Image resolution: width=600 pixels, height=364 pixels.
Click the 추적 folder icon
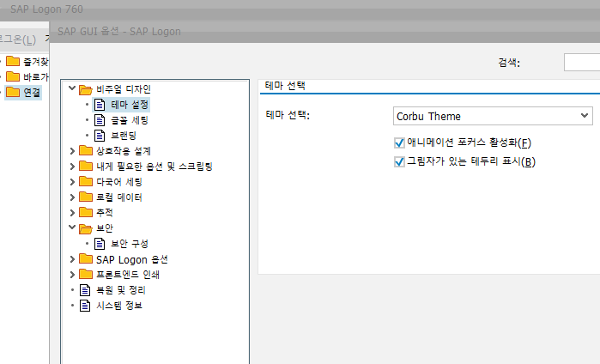point(85,212)
